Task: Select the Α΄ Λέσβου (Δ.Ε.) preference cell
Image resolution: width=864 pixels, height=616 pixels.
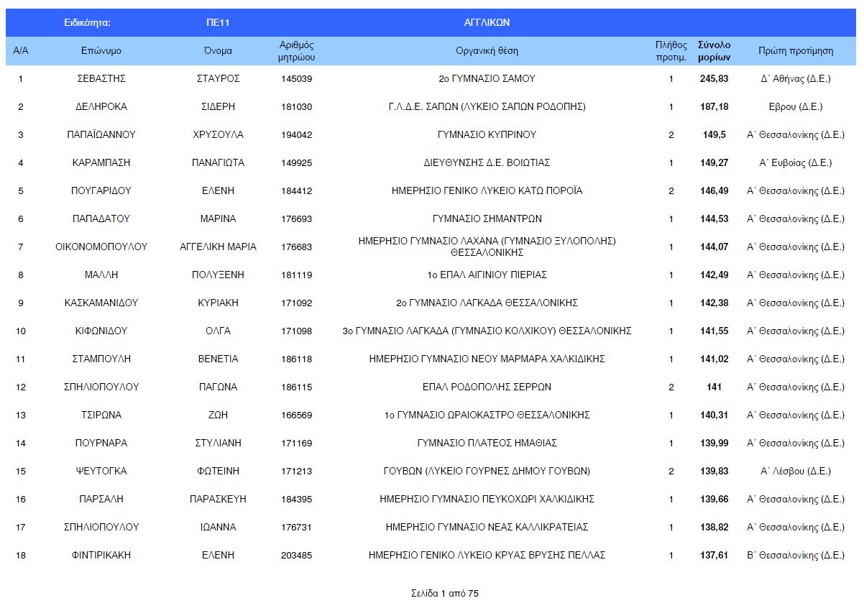Action: tap(796, 471)
